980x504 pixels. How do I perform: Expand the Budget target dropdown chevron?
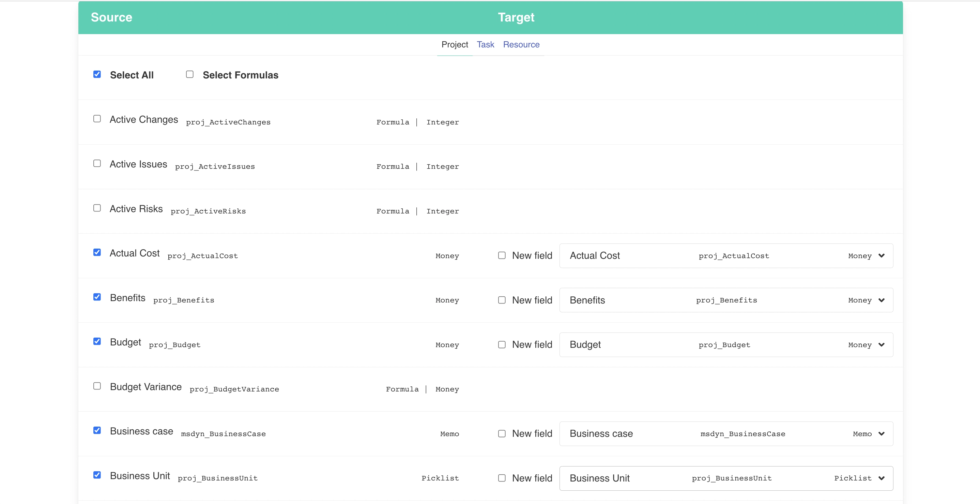coord(881,345)
